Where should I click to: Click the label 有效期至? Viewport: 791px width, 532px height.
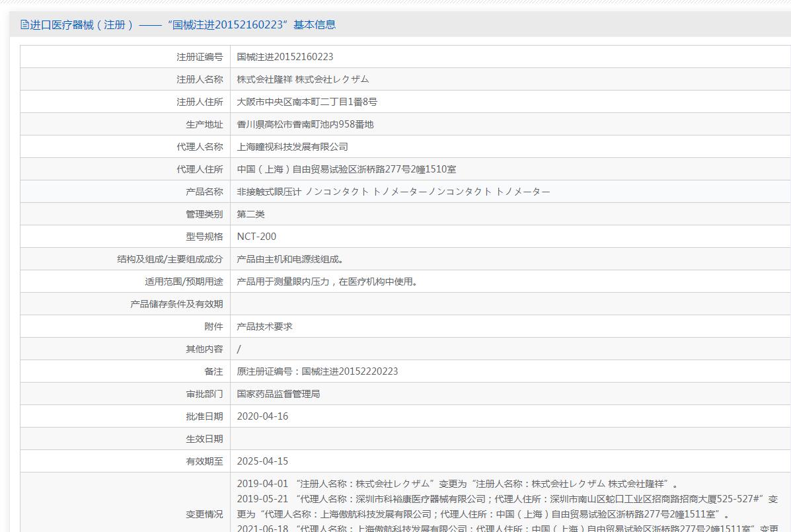point(204,461)
